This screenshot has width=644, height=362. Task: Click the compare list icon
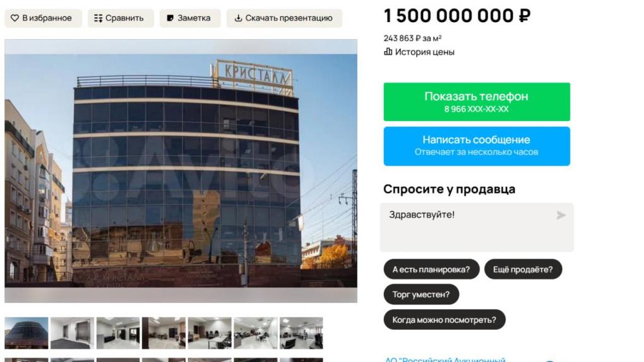point(98,18)
